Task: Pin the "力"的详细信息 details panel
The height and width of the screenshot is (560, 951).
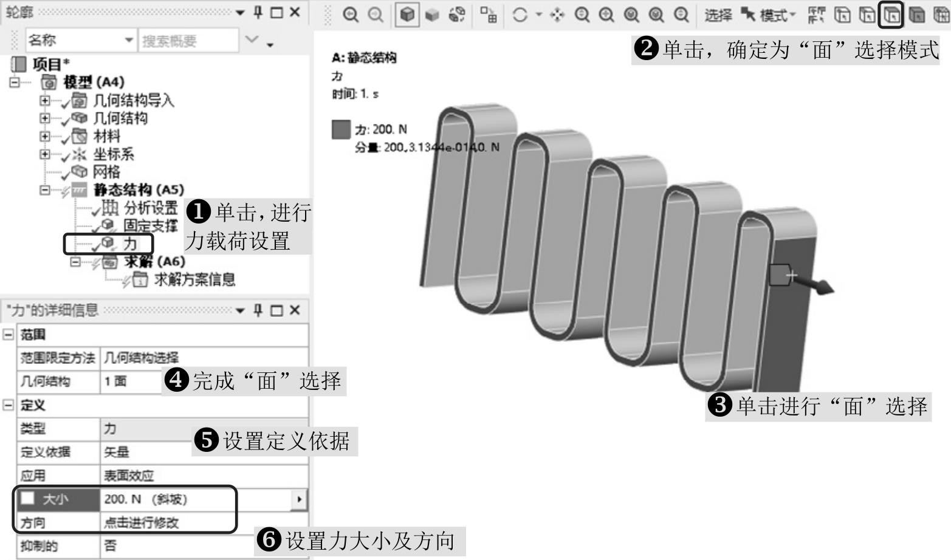Action: (x=258, y=310)
